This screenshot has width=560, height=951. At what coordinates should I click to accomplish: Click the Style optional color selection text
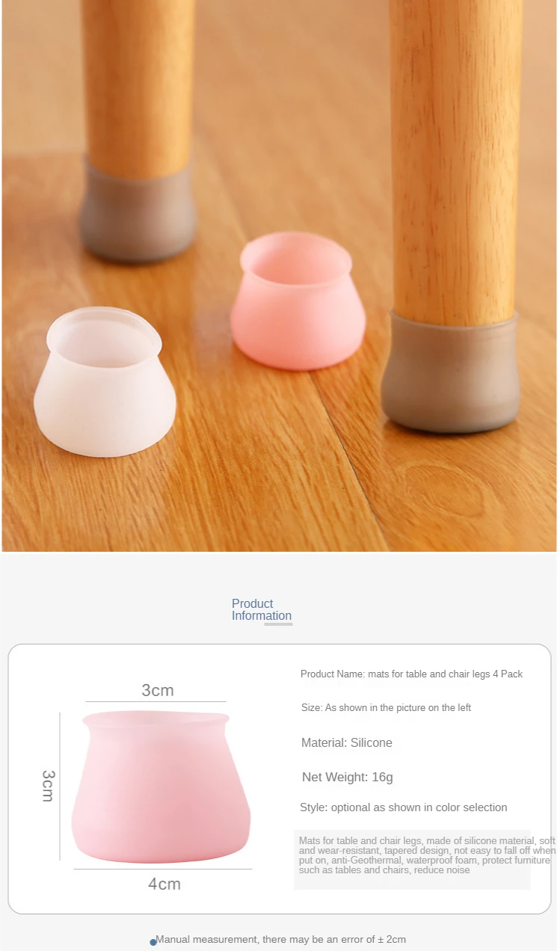(404, 807)
